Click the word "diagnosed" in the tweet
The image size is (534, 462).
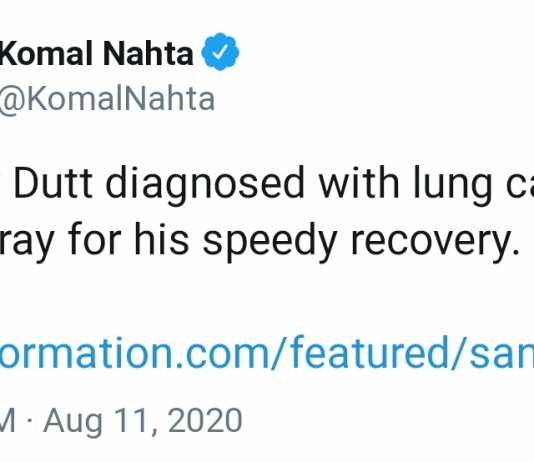[x=205, y=185]
